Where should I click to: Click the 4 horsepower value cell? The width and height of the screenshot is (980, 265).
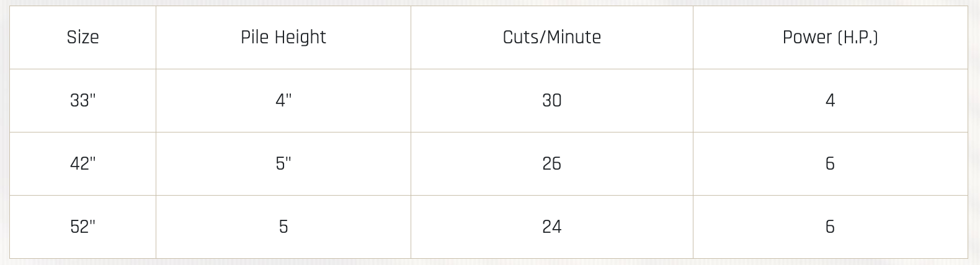pyautogui.click(x=830, y=100)
